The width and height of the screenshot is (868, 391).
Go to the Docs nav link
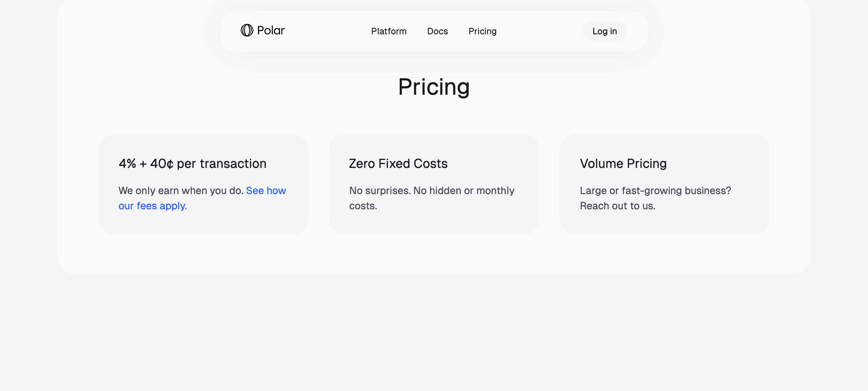click(x=438, y=31)
